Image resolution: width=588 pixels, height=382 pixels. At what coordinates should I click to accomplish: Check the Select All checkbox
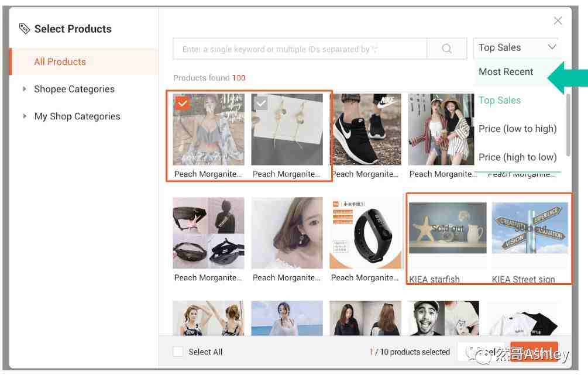pyautogui.click(x=178, y=352)
